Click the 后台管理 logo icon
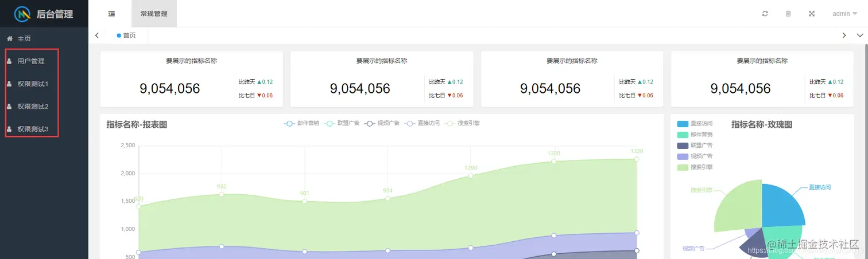Viewport: 868px width, 259px height. pos(22,14)
